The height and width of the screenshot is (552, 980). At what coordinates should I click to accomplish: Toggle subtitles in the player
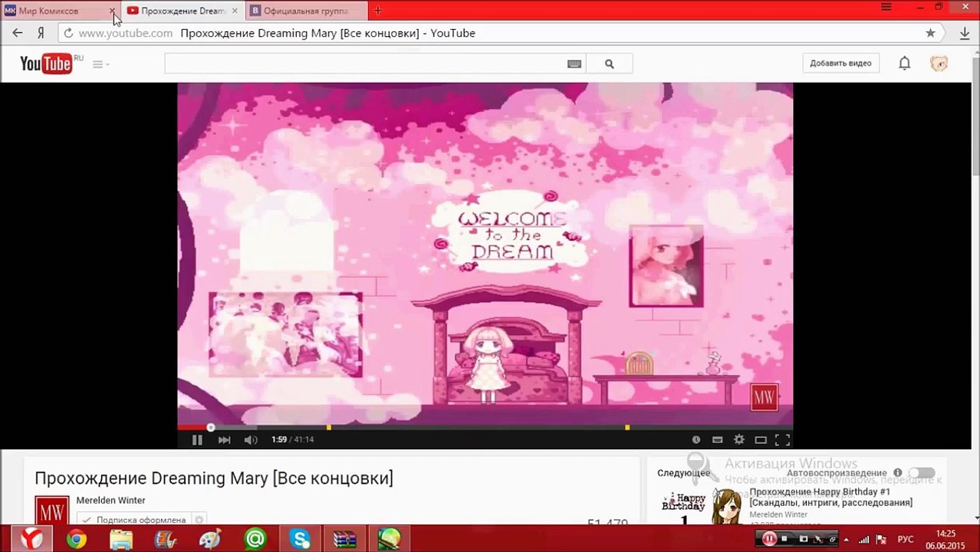point(717,439)
